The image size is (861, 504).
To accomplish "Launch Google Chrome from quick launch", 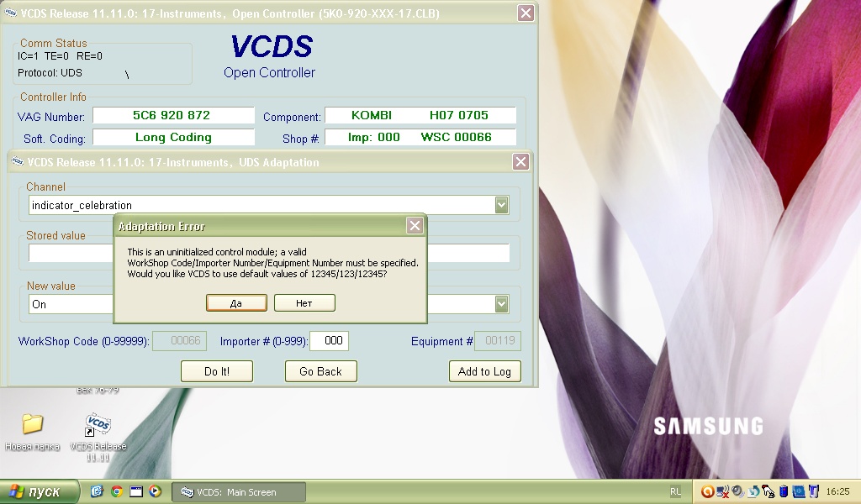I will [x=116, y=491].
